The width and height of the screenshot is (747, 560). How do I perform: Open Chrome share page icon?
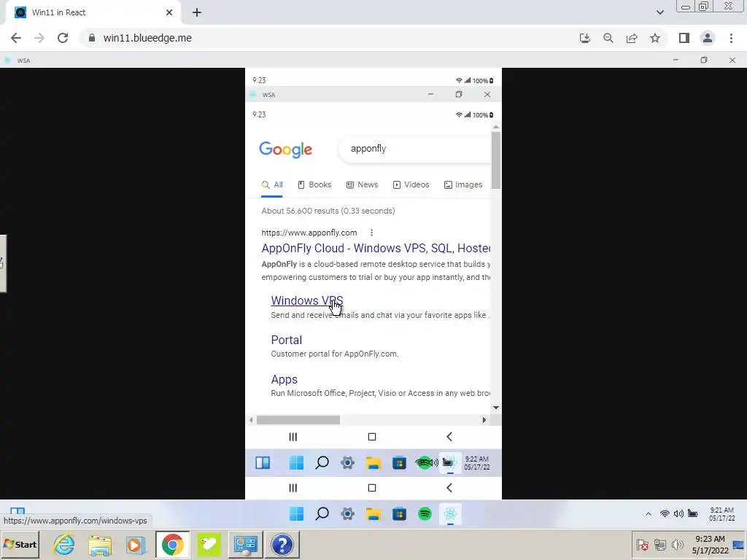click(632, 38)
